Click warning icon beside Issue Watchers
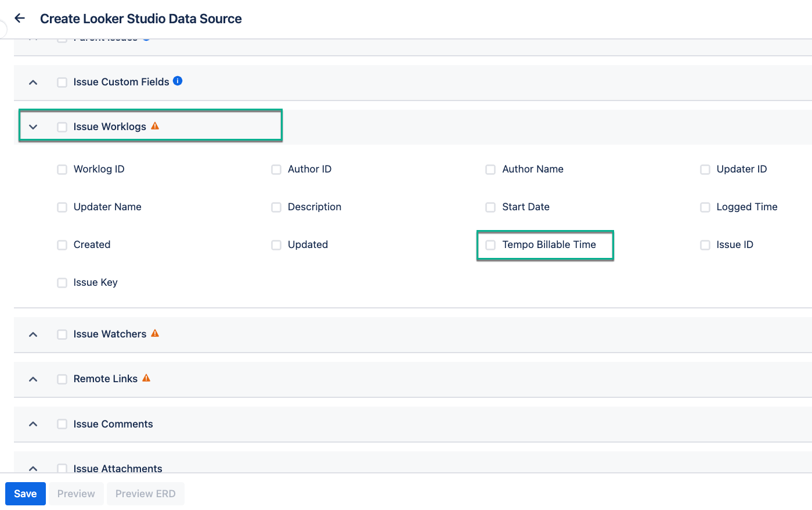Image resolution: width=812 pixels, height=510 pixels. point(155,333)
